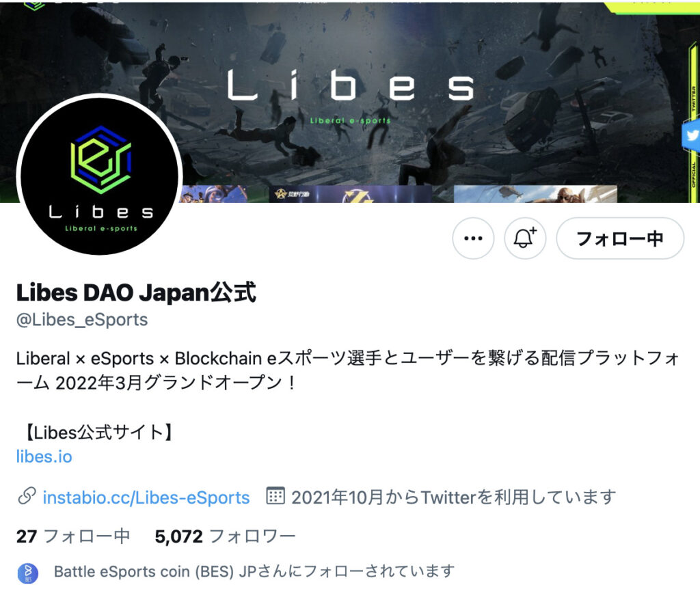The width and height of the screenshot is (700, 604).
Task: Click the Libes hexagon logo in avatar
Action: (101, 159)
